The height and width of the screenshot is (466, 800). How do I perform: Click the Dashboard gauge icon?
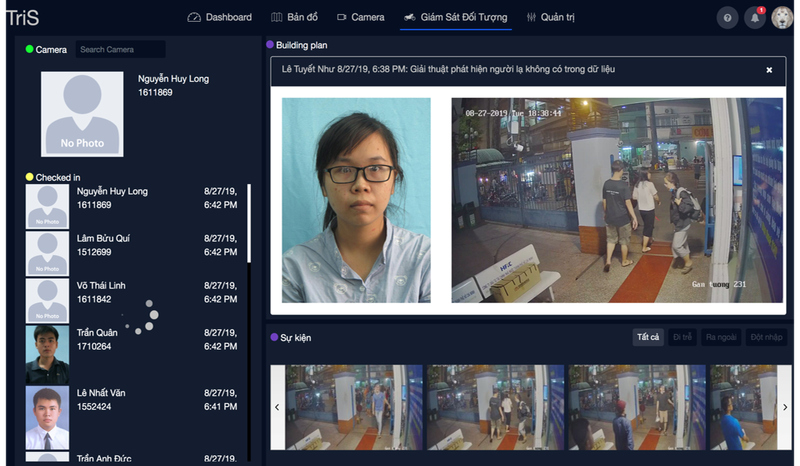click(194, 17)
